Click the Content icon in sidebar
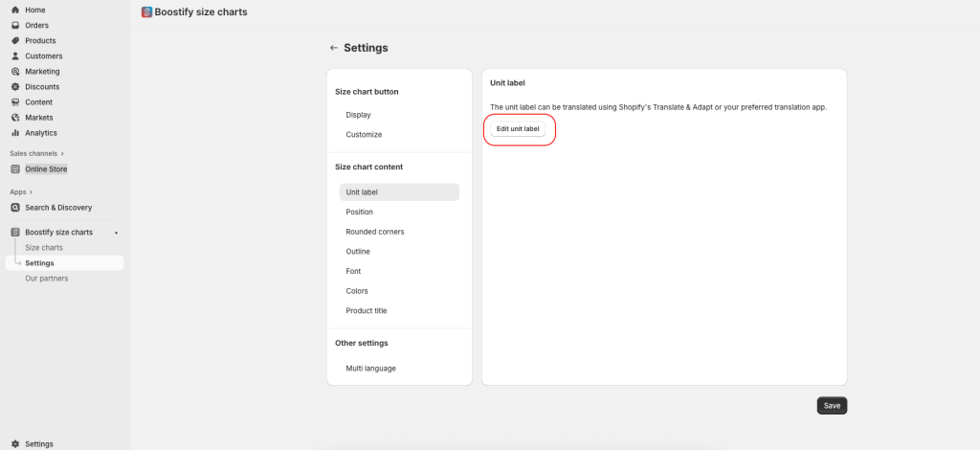980x450 pixels. pos(15,101)
